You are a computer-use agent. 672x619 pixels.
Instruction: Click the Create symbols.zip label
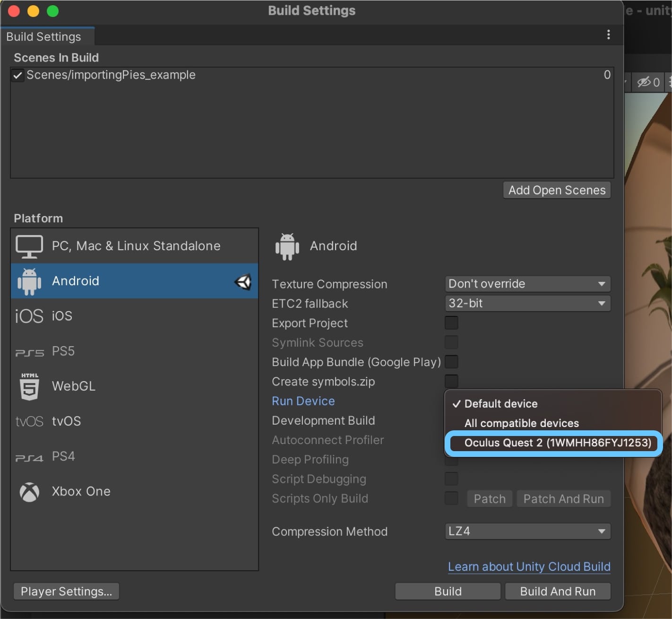coord(323,382)
